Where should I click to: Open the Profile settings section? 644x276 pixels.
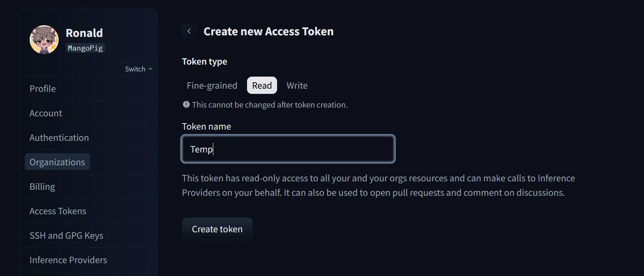coord(43,89)
